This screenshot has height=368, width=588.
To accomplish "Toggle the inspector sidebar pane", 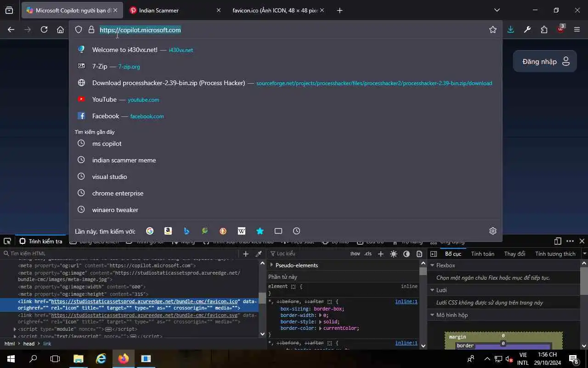I will point(433,253).
